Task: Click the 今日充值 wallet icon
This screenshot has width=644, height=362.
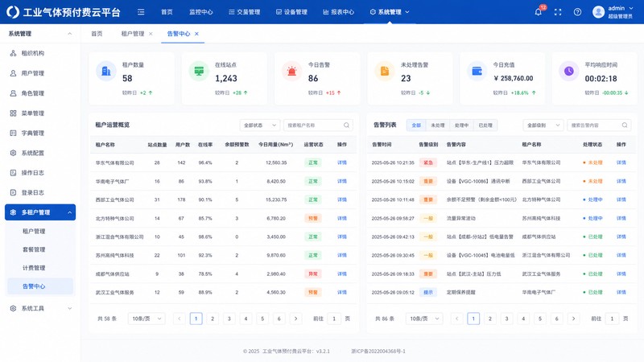Action: click(x=477, y=71)
